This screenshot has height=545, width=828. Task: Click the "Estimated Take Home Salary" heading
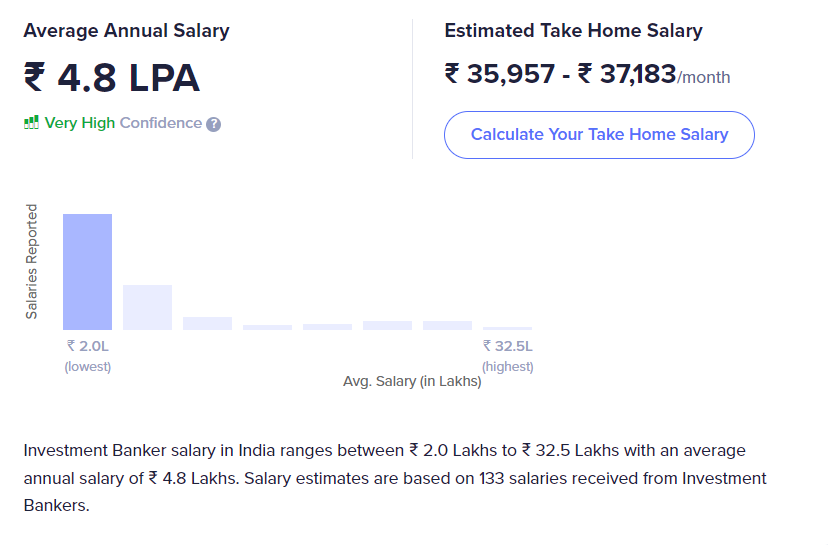[573, 31]
